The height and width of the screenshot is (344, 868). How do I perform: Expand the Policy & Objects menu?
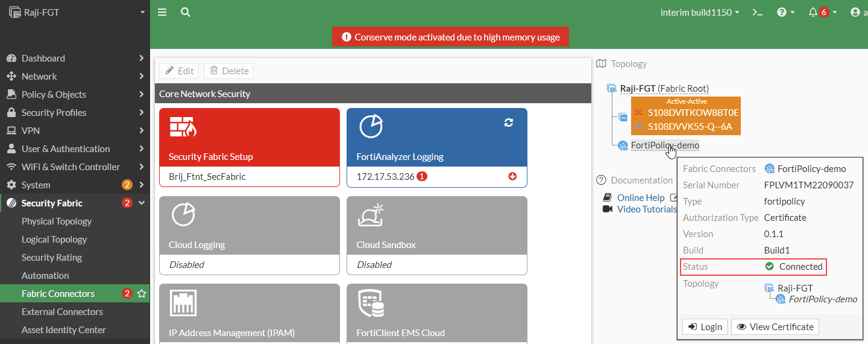click(75, 94)
